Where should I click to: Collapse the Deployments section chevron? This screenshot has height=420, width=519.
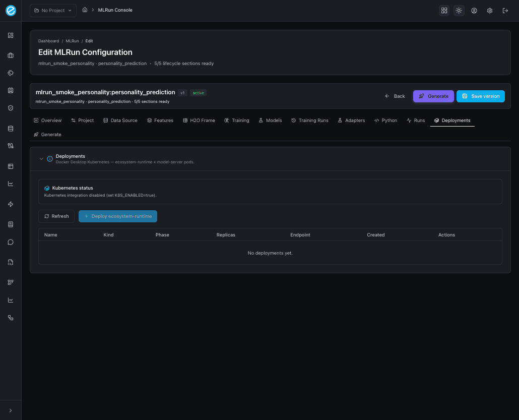[x=42, y=158]
